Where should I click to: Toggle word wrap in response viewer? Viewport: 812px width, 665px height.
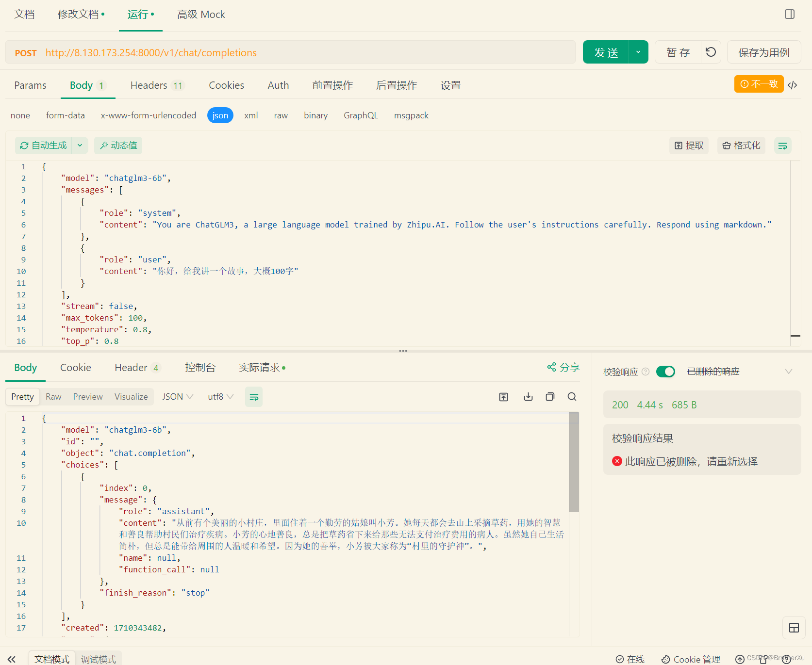tap(254, 397)
